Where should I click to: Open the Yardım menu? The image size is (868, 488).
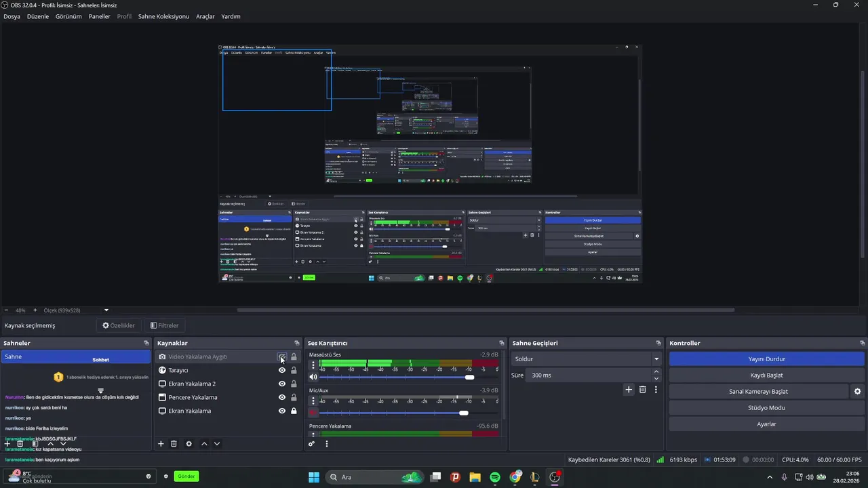click(x=231, y=16)
